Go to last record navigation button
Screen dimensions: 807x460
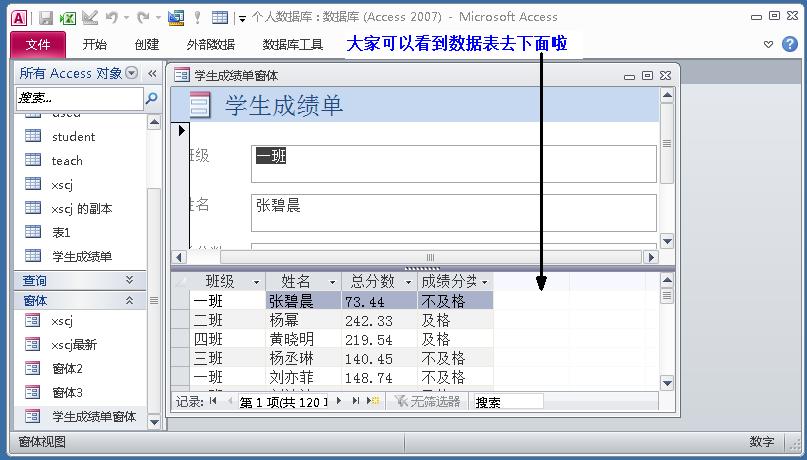click(355, 401)
